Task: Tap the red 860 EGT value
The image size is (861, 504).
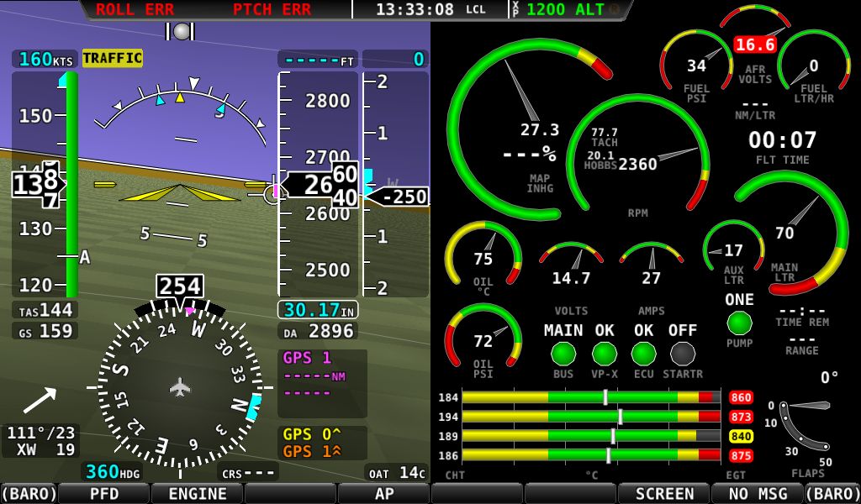Action: tap(741, 397)
